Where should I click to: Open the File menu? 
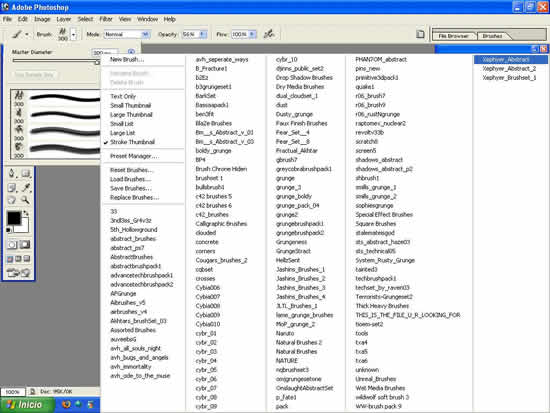click(x=7, y=19)
